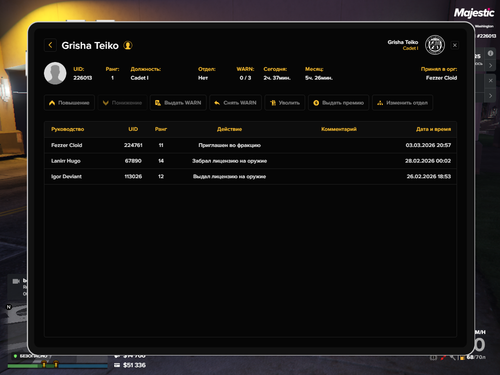
Task: Click the camera icon on the game HUD
Action: click(x=16, y=281)
